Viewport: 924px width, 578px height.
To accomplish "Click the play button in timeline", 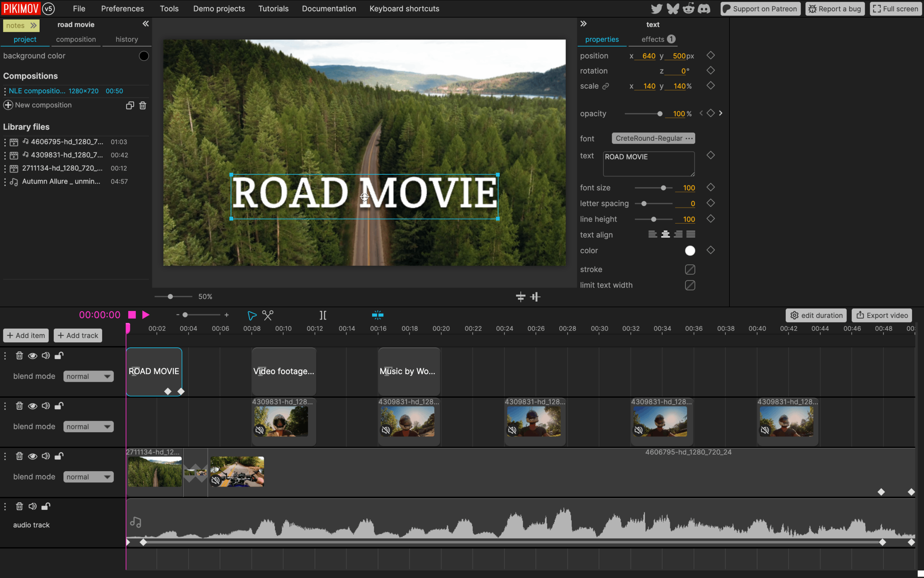I will click(146, 315).
